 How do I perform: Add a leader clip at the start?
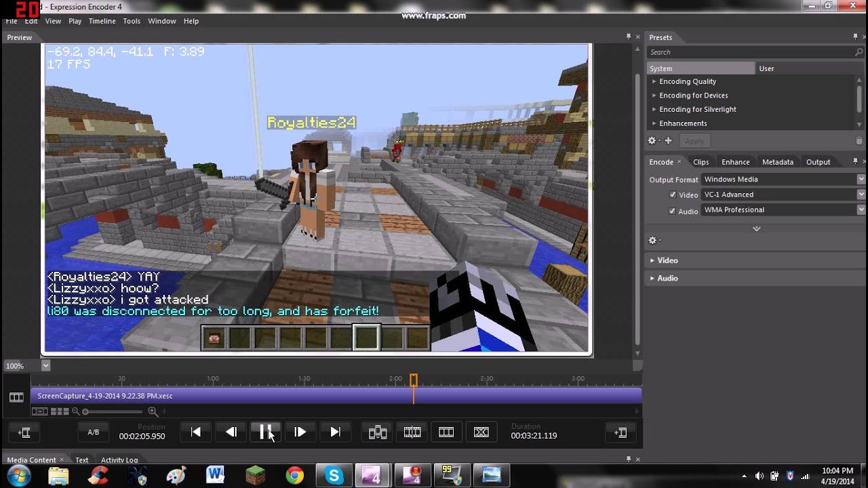coord(24,432)
